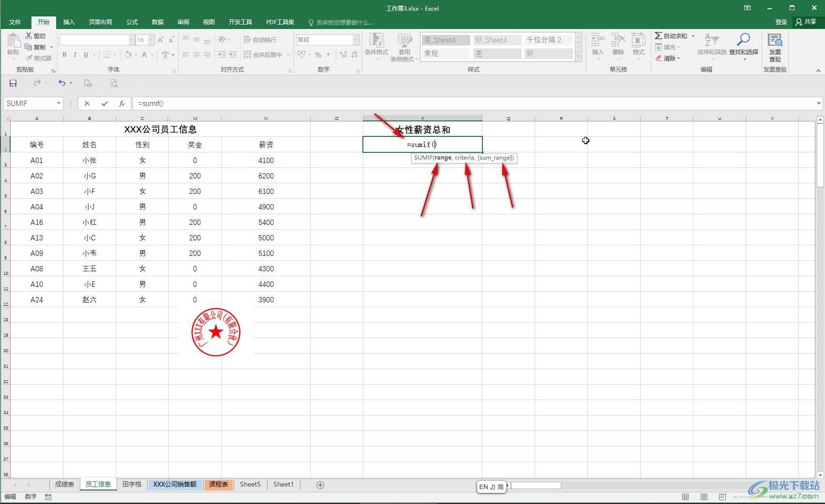Toggle Page Break Preview view
This screenshot has height=504, width=825.
(x=722, y=497)
